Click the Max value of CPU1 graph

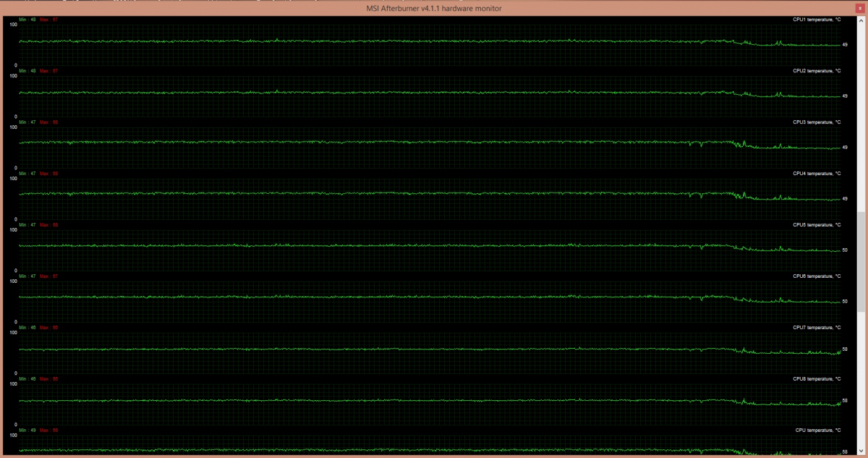[x=49, y=20]
